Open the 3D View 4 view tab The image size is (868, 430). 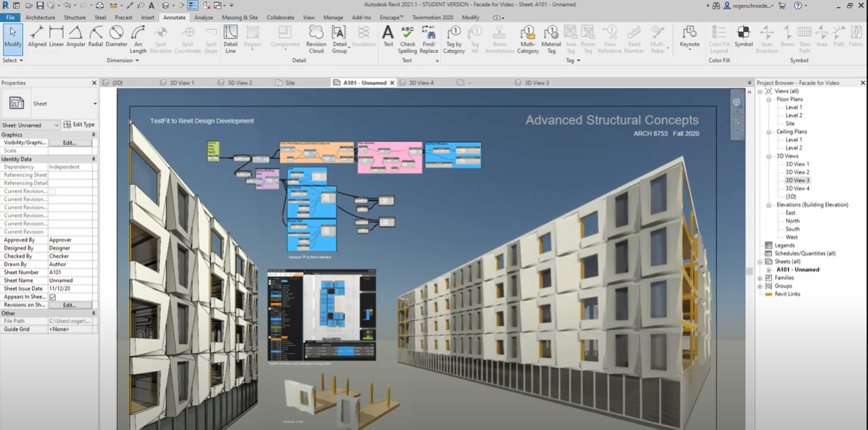(421, 83)
